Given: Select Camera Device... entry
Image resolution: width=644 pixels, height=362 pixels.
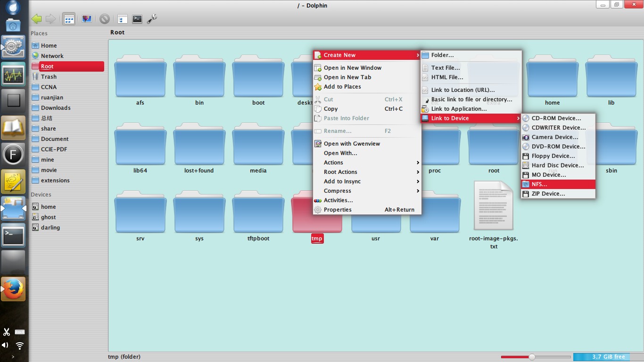Looking at the screenshot, I should pos(558,137).
